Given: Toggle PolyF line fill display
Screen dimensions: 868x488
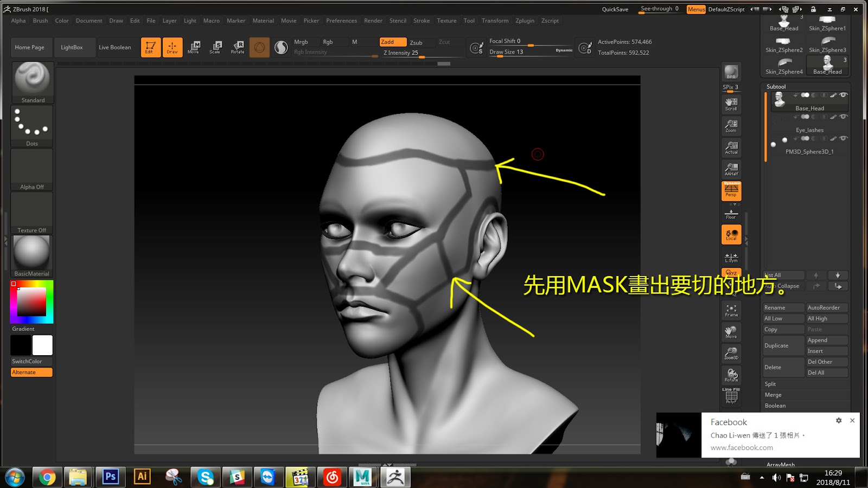Looking at the screenshot, I should [x=731, y=396].
